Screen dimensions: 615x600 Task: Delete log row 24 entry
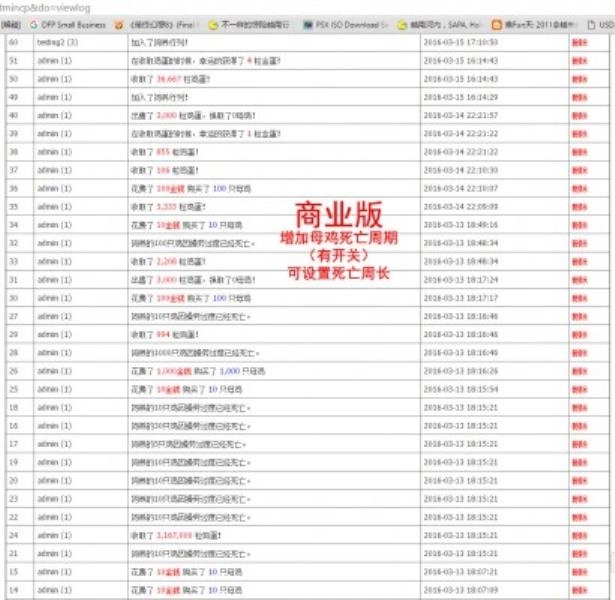tap(579, 535)
